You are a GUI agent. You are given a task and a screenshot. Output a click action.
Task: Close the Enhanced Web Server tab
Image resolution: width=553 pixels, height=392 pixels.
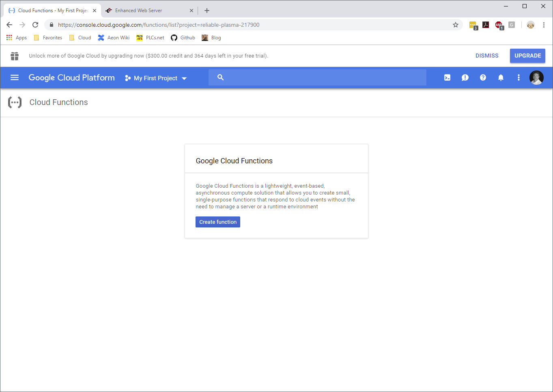click(192, 11)
